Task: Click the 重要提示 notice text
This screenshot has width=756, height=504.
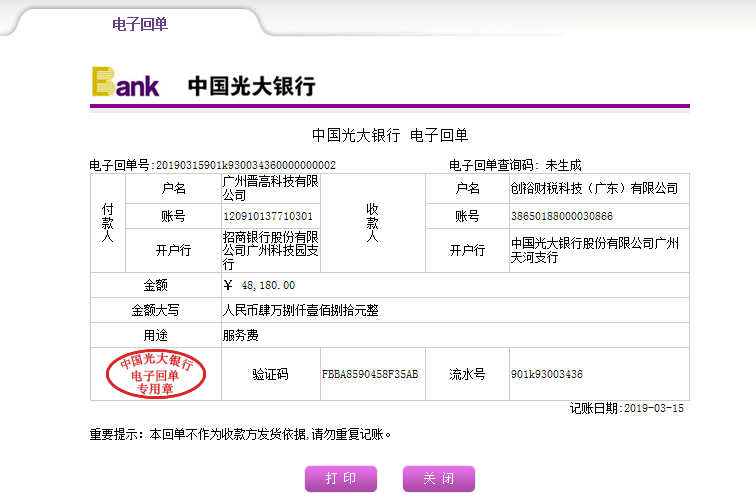Action: tap(240, 435)
